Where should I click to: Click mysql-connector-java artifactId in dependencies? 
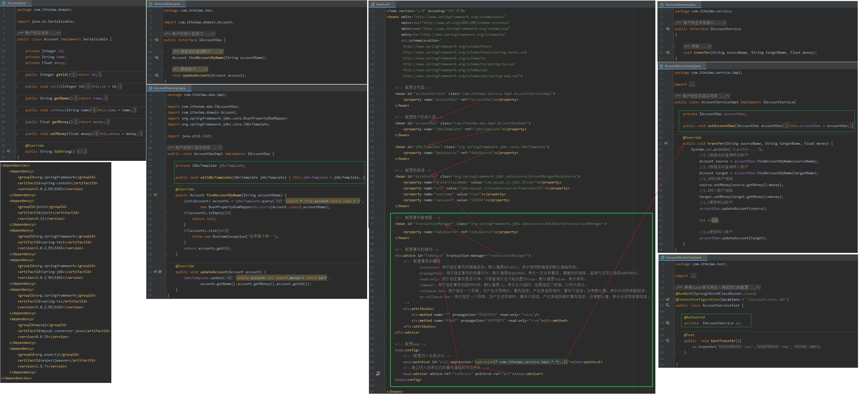pos(63,331)
